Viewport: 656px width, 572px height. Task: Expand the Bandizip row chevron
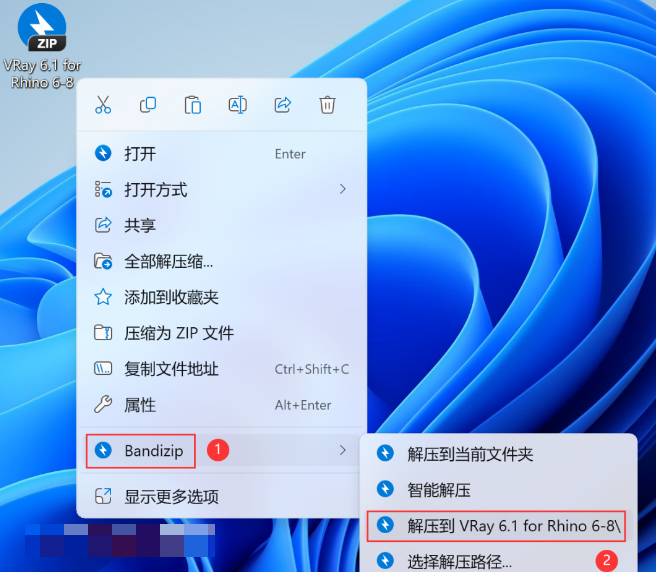click(x=343, y=450)
